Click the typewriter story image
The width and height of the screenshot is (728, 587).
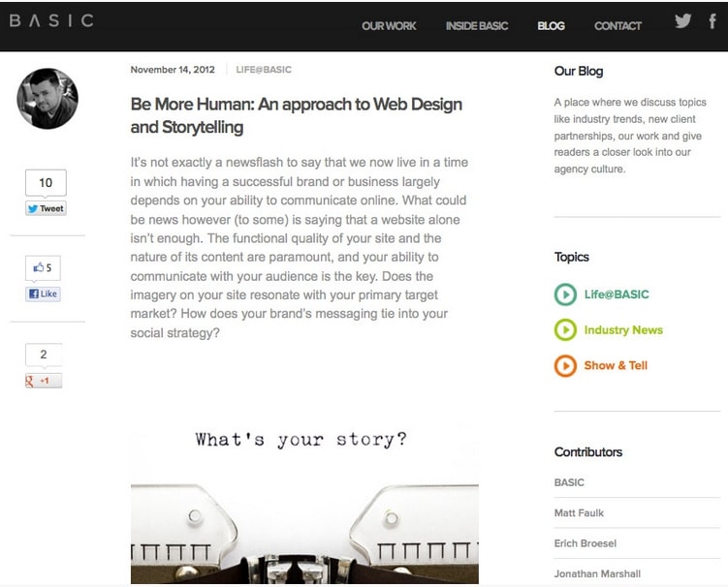(304, 504)
